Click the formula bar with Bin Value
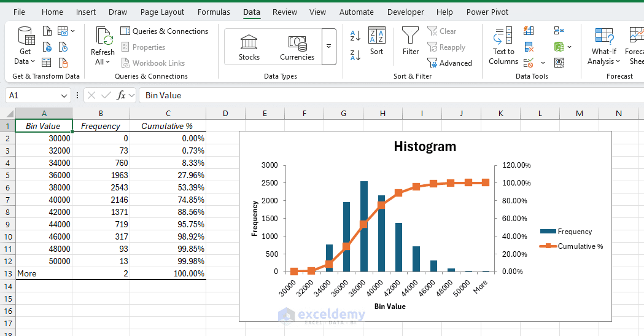Viewport: 644px width, 336px height. (x=391, y=95)
